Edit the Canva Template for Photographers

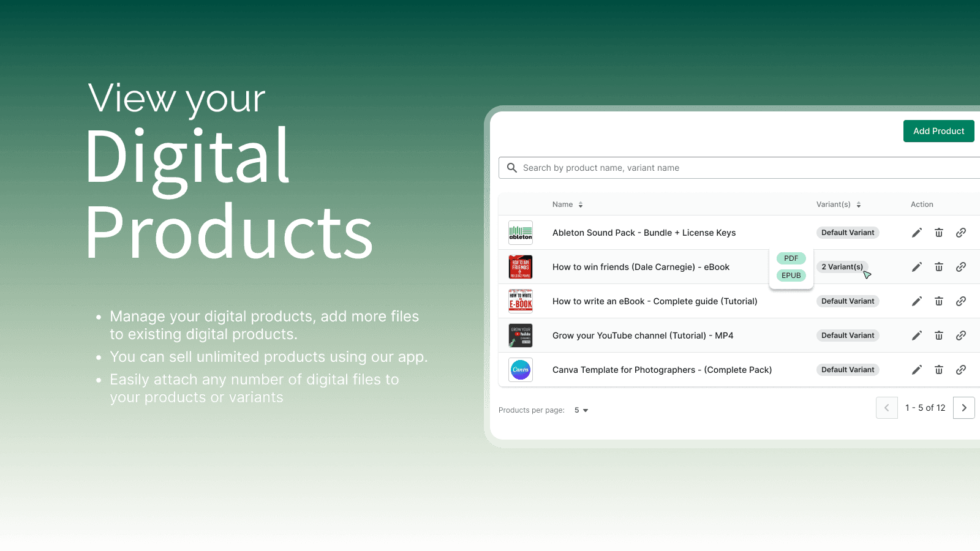click(917, 370)
